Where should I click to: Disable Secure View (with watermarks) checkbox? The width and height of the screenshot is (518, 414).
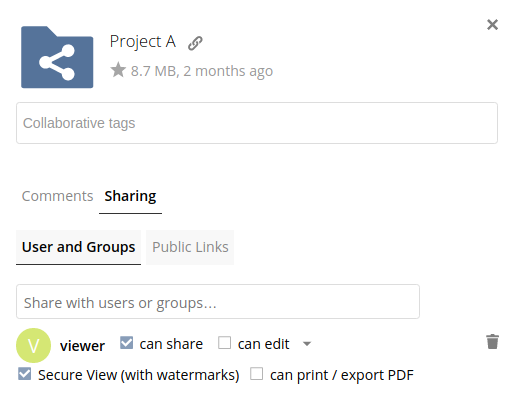coord(24,374)
